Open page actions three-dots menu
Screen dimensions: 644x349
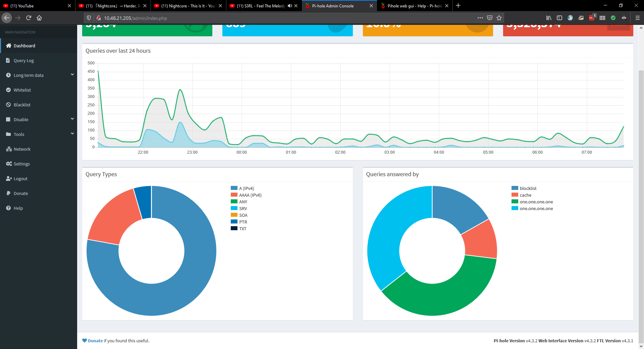(480, 18)
